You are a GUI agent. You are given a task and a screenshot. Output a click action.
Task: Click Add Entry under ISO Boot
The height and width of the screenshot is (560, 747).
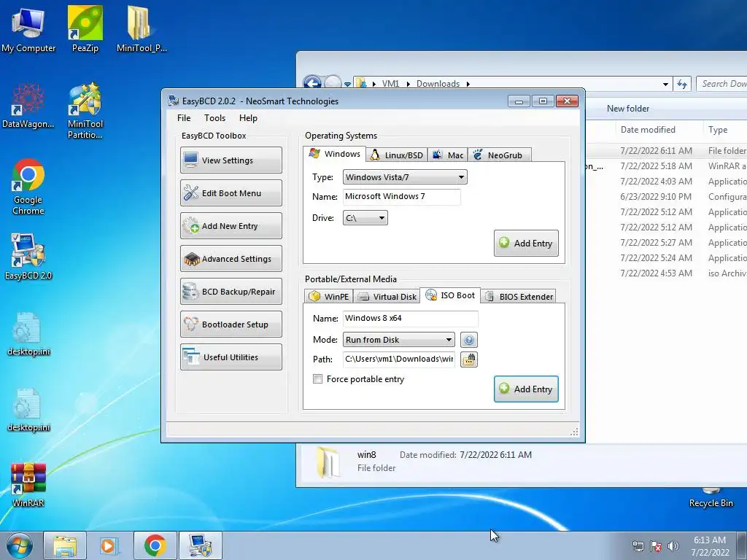[x=526, y=389]
